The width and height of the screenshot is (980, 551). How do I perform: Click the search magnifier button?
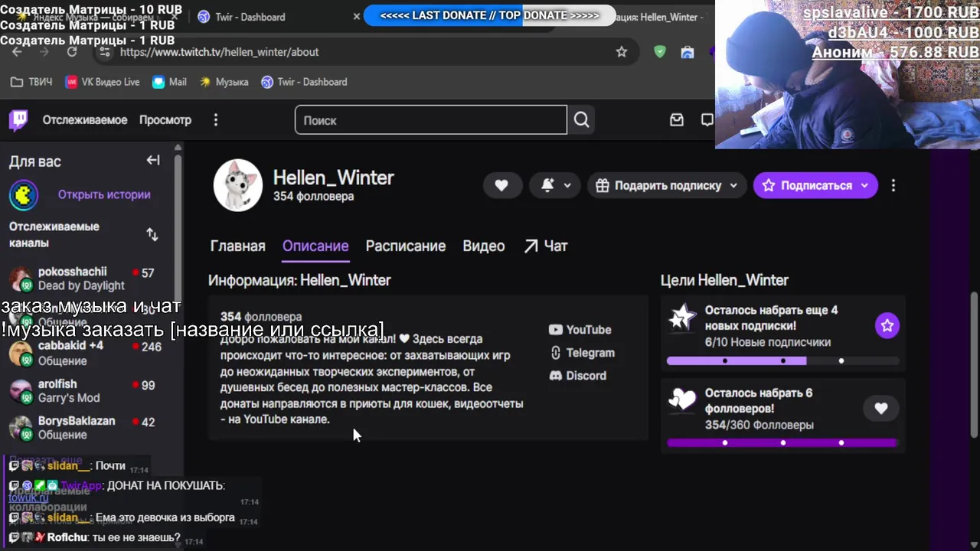coord(582,120)
